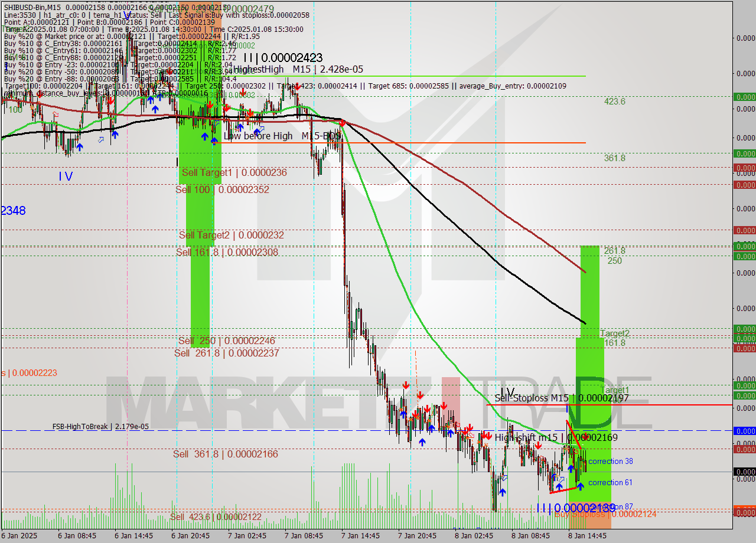Click the orange 's | 0.00002223' label
Screen dimensions: 756x543
(29, 373)
